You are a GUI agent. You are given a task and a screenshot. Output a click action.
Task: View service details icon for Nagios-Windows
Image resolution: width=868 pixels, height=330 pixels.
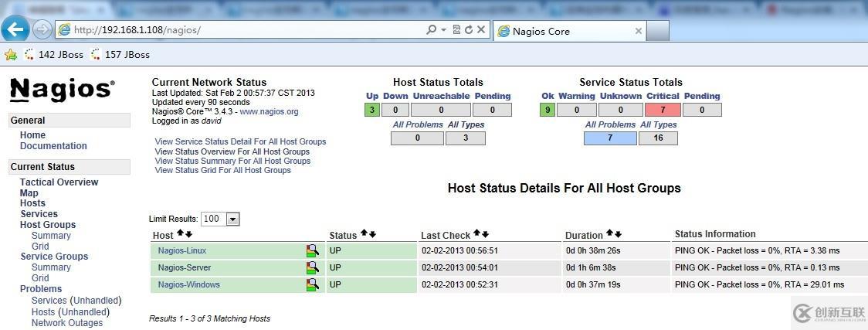[313, 284]
